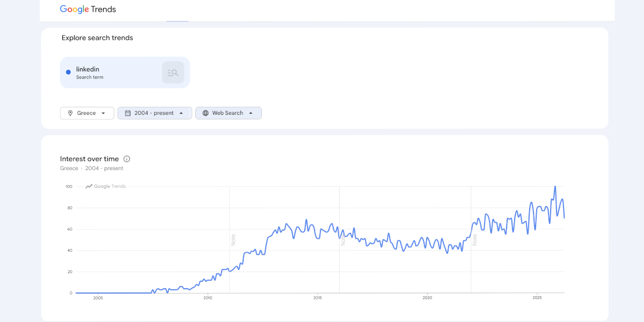The image size is (644, 322).
Task: Click the location pin icon
Action: pyautogui.click(x=70, y=113)
